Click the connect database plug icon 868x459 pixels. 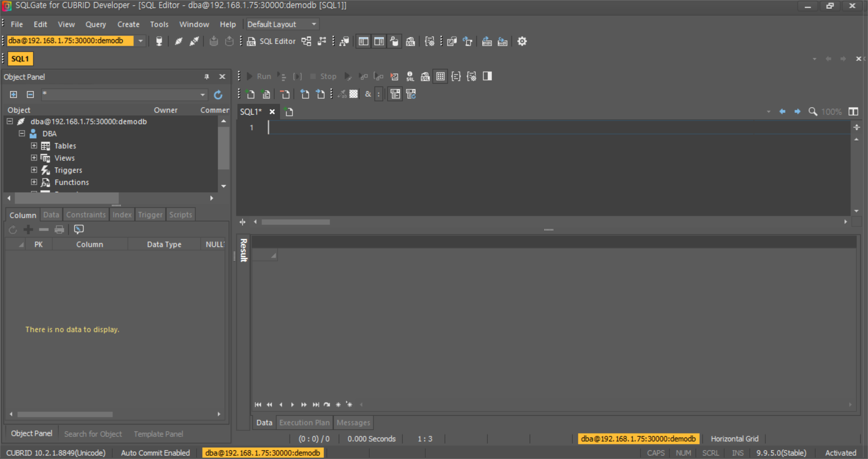pyautogui.click(x=179, y=41)
